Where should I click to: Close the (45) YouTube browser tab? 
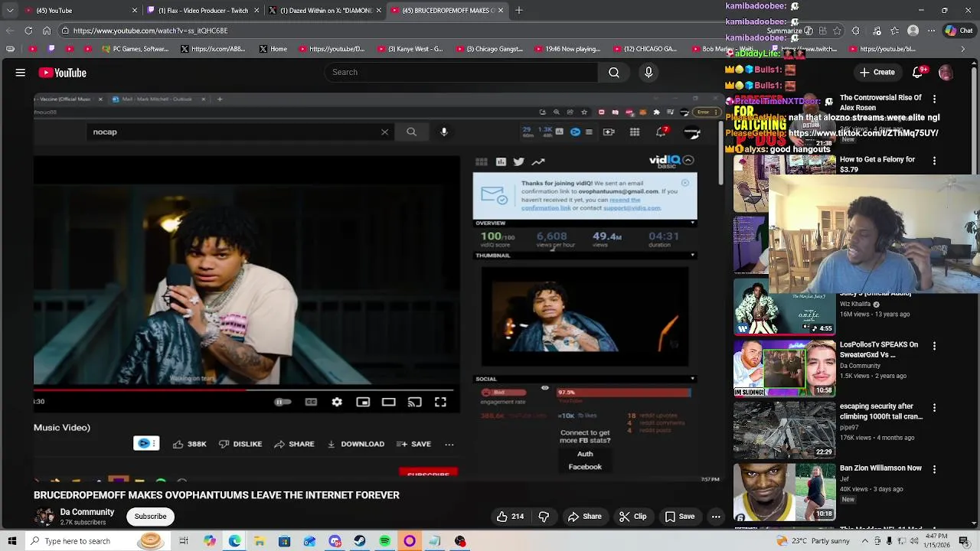tap(135, 10)
